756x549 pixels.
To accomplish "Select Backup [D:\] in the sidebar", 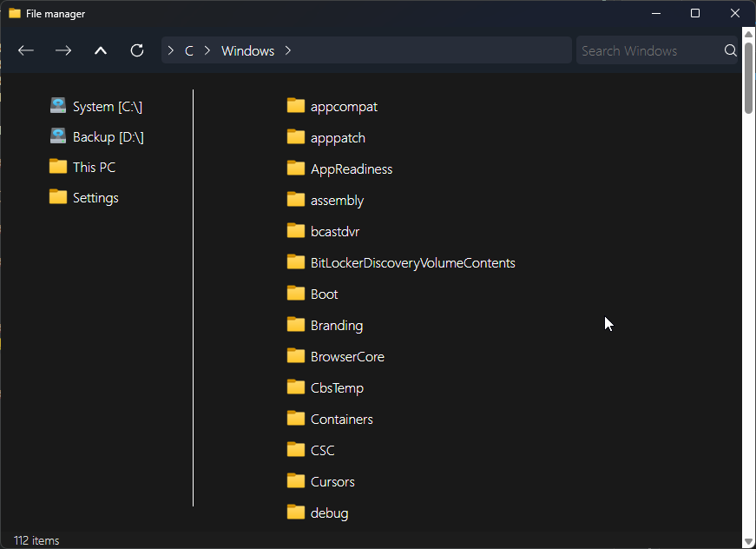I will point(97,136).
